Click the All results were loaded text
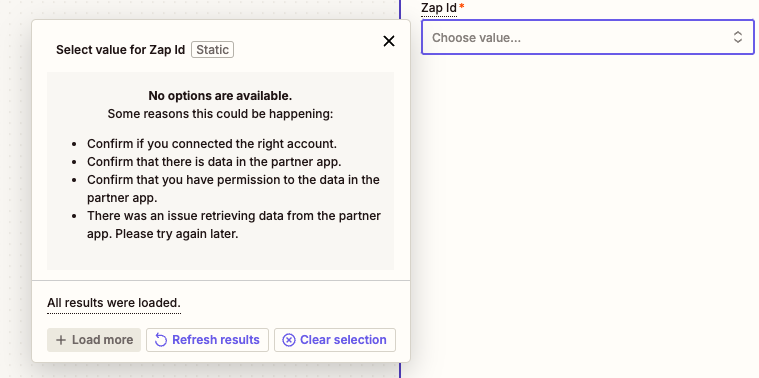759x378 pixels. coord(114,303)
